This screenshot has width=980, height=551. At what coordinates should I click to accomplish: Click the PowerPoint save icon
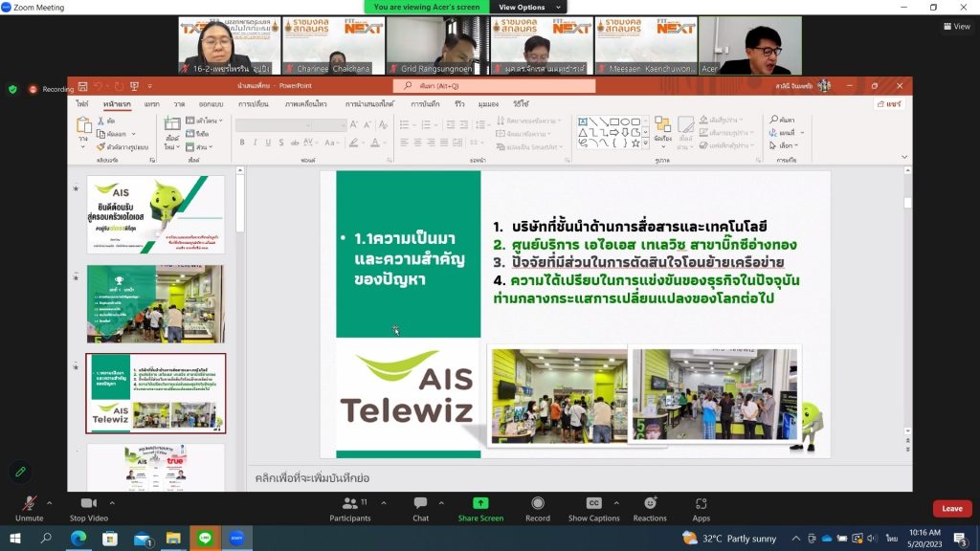tap(83, 86)
